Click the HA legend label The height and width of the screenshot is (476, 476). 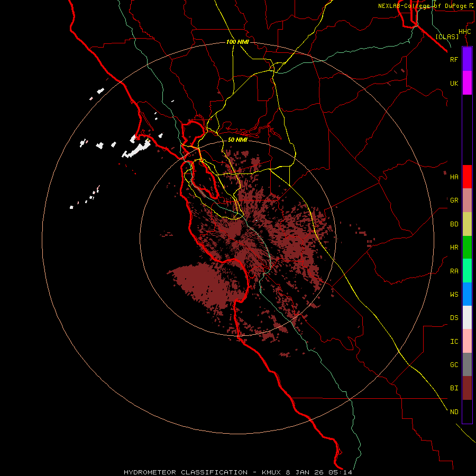[x=454, y=177]
